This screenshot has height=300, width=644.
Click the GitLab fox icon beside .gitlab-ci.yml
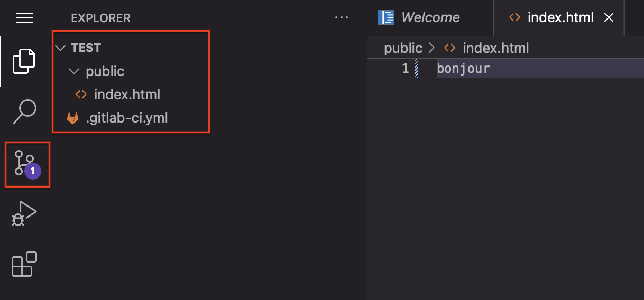[73, 118]
